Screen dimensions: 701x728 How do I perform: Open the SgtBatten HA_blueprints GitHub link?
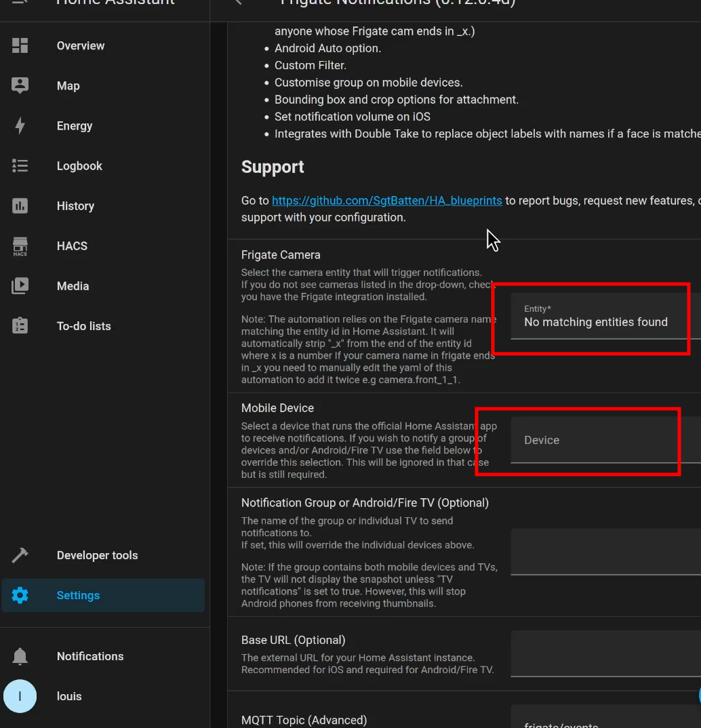click(x=386, y=201)
